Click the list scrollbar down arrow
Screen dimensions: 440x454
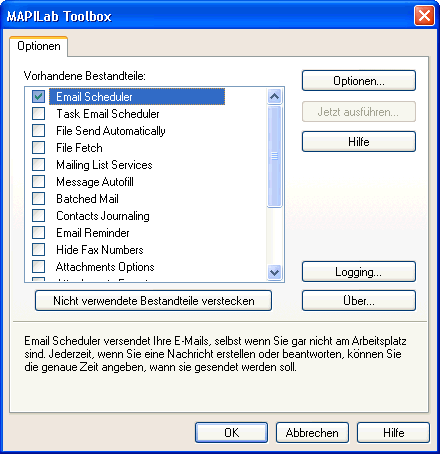275,272
